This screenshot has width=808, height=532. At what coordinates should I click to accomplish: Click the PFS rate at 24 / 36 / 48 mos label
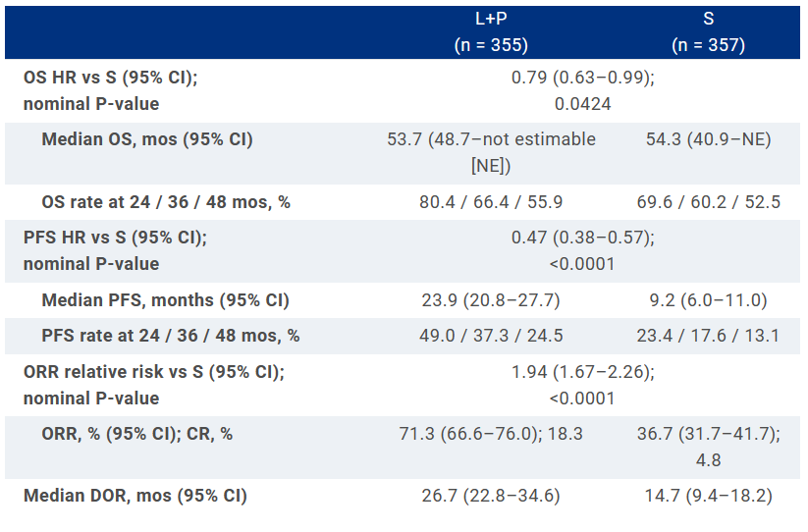pos(171,336)
